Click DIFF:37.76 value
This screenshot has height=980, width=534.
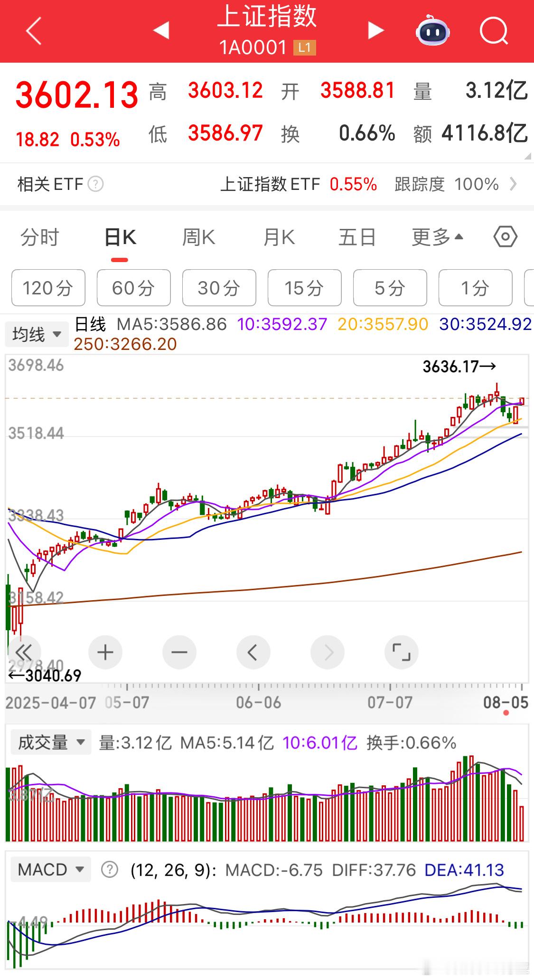[374, 869]
